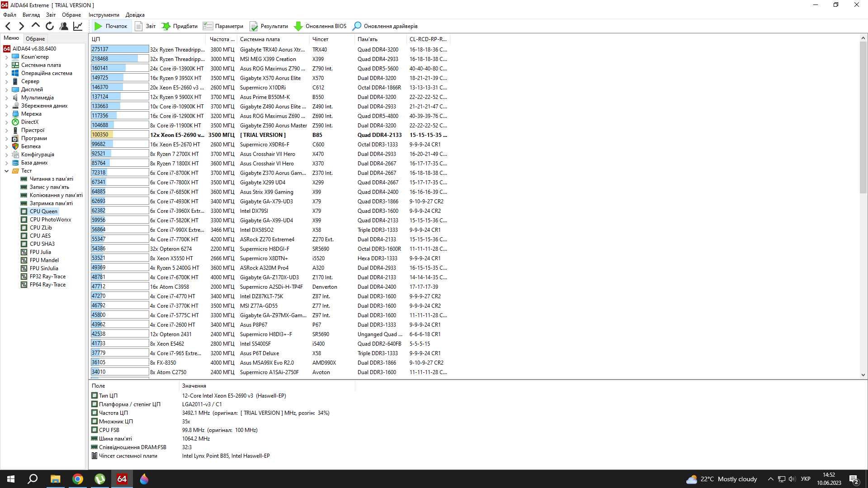Expand the Комп'ютер tree node
The width and height of the screenshot is (868, 488).
[x=6, y=57]
